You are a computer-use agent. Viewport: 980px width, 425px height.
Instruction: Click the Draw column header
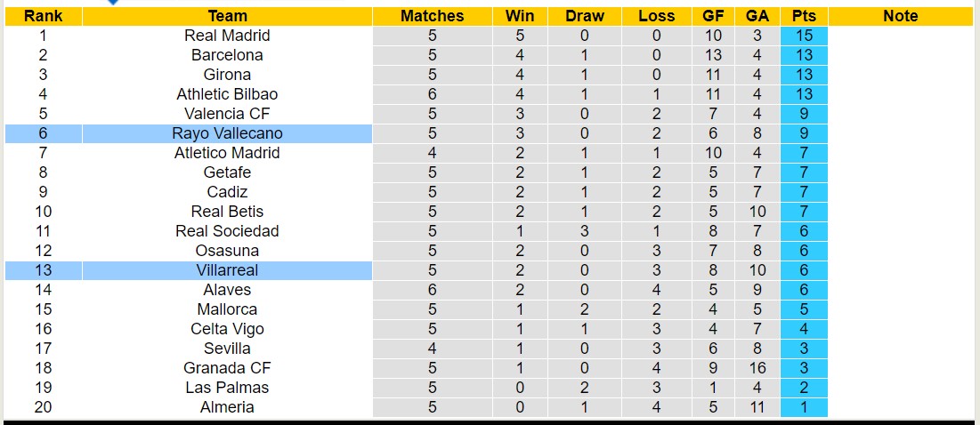tap(585, 16)
